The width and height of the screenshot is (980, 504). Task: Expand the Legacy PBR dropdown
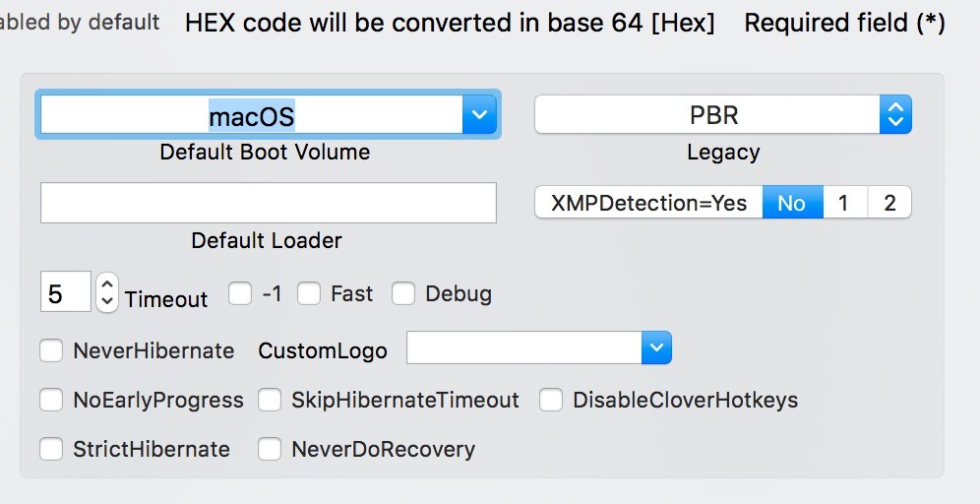point(894,115)
